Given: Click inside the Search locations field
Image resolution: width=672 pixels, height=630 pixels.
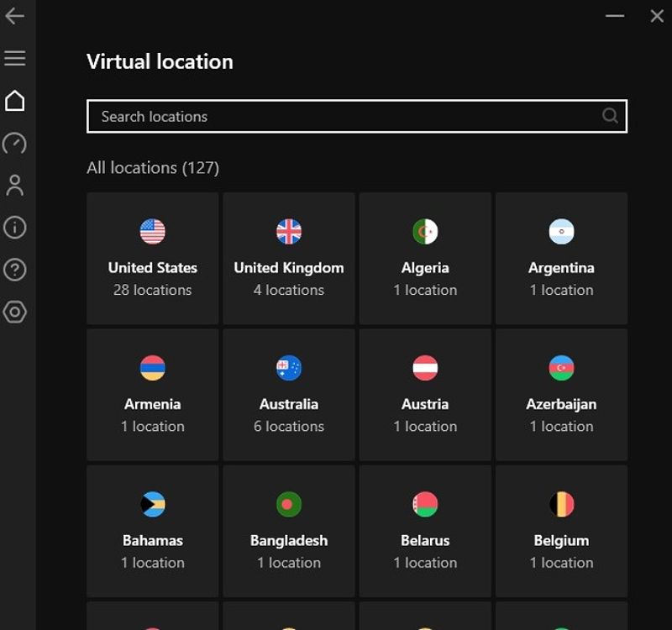Looking at the screenshot, I should pos(356,116).
